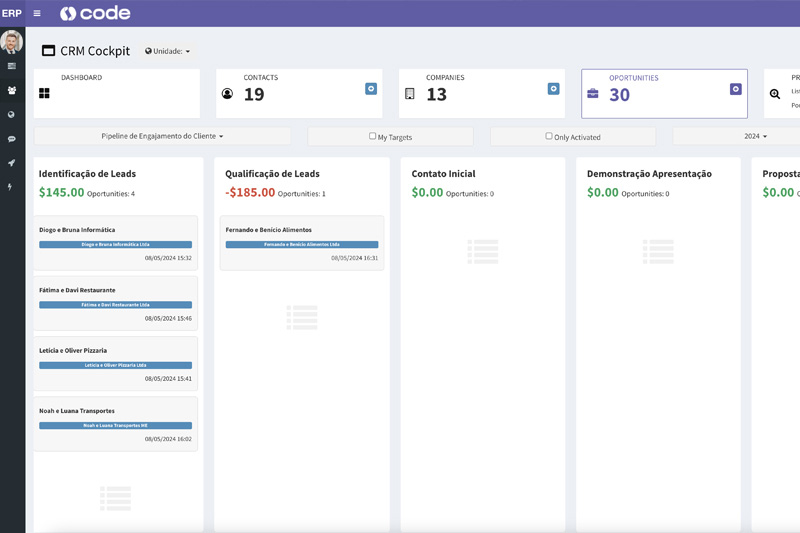This screenshot has height=533, width=800.
Task: Add a new company with plus icon
Action: point(553,89)
